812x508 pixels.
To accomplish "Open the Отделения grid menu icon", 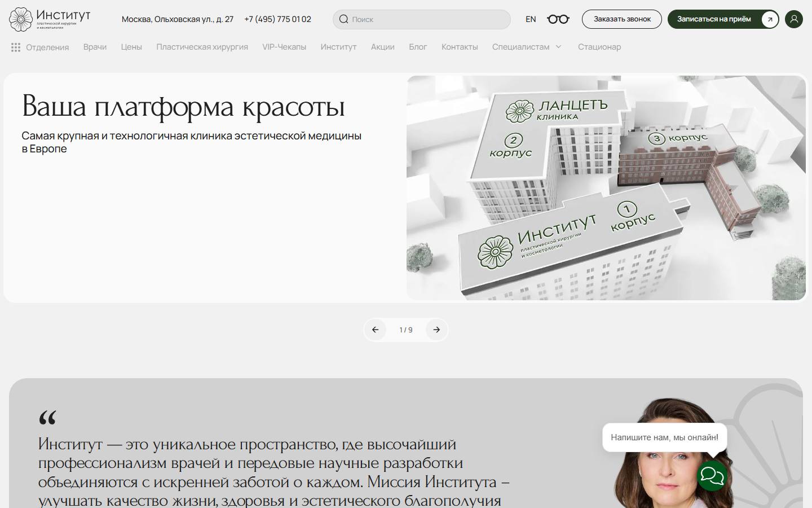I will (16, 47).
